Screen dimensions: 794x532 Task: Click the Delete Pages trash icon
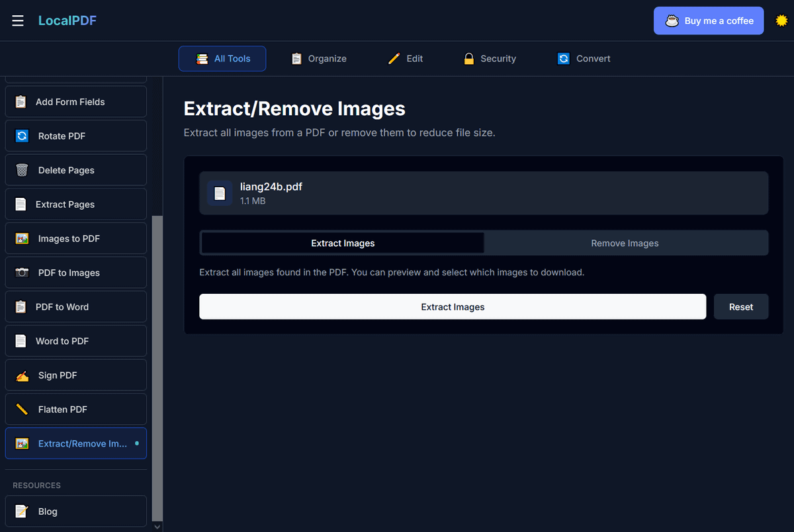[22, 170]
